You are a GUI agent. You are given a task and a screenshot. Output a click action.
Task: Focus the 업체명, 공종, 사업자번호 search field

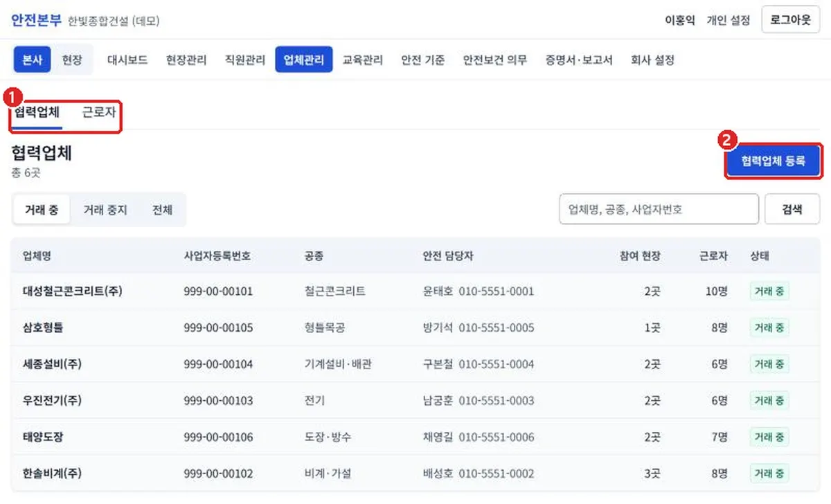click(x=659, y=209)
